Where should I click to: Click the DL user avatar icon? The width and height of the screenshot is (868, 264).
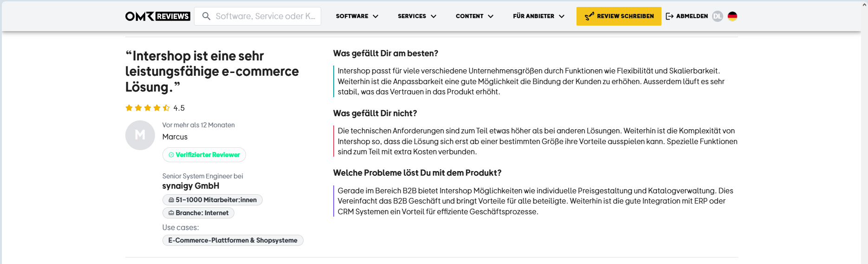[x=717, y=16]
